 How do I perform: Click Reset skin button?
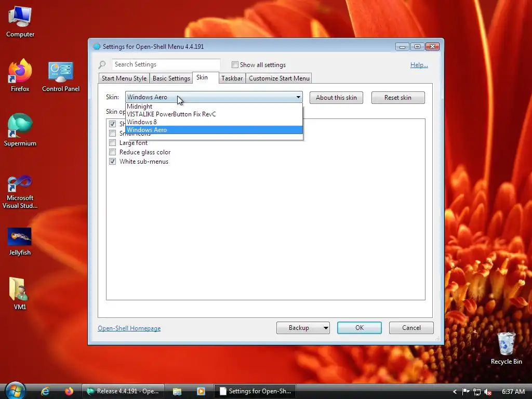pos(397,98)
